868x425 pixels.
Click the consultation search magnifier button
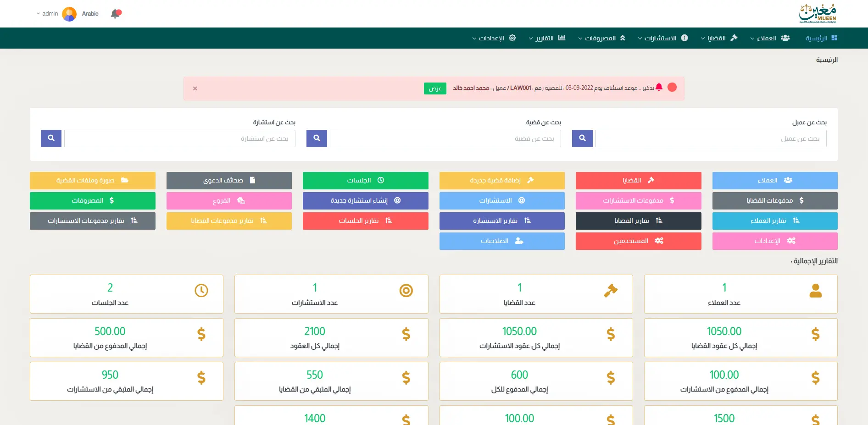tap(51, 138)
